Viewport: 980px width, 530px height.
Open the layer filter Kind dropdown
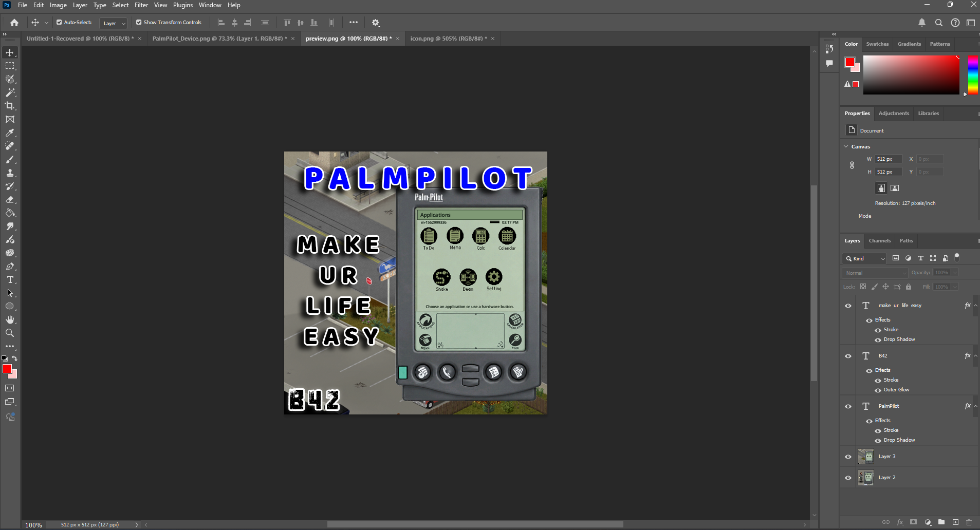coord(864,258)
